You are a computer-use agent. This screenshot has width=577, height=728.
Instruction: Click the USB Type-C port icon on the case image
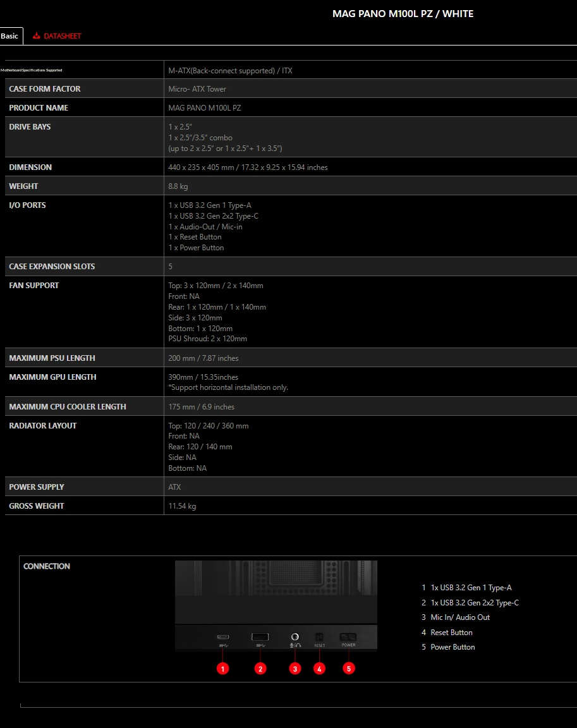(x=223, y=637)
